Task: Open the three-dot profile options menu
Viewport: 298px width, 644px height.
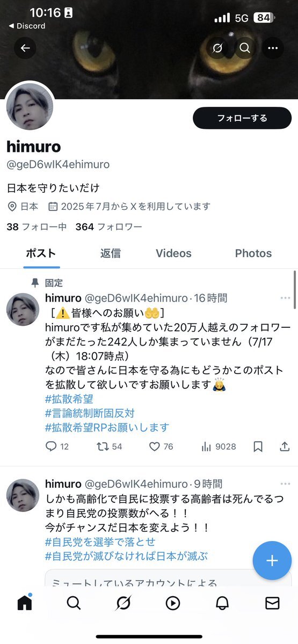Action: coord(273,48)
